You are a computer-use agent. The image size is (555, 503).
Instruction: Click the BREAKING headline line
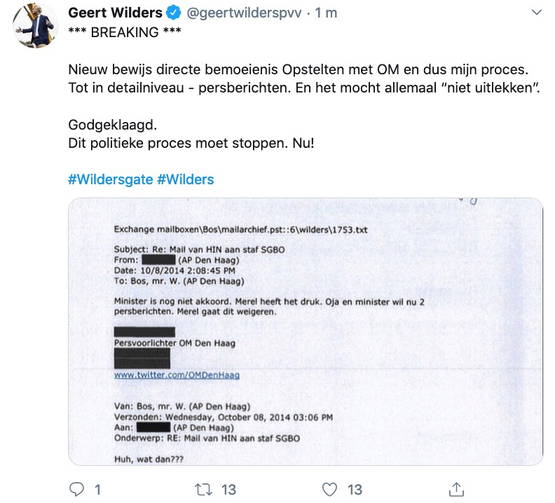point(125,32)
